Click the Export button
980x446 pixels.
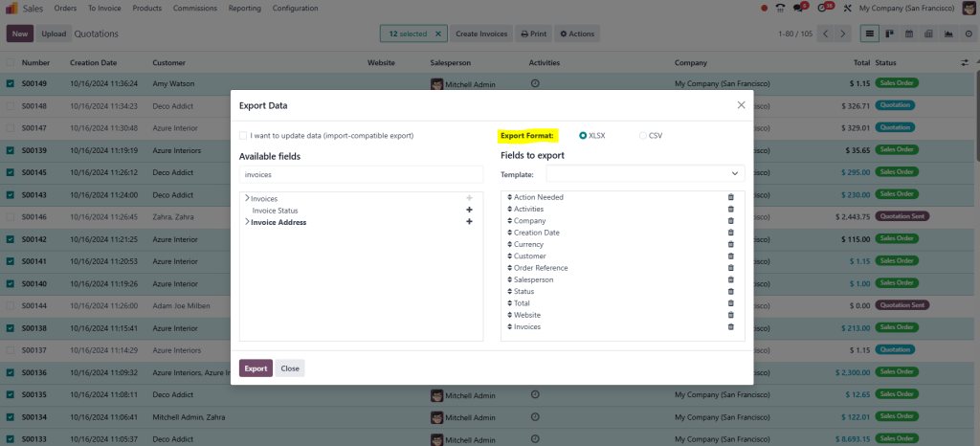coord(256,368)
